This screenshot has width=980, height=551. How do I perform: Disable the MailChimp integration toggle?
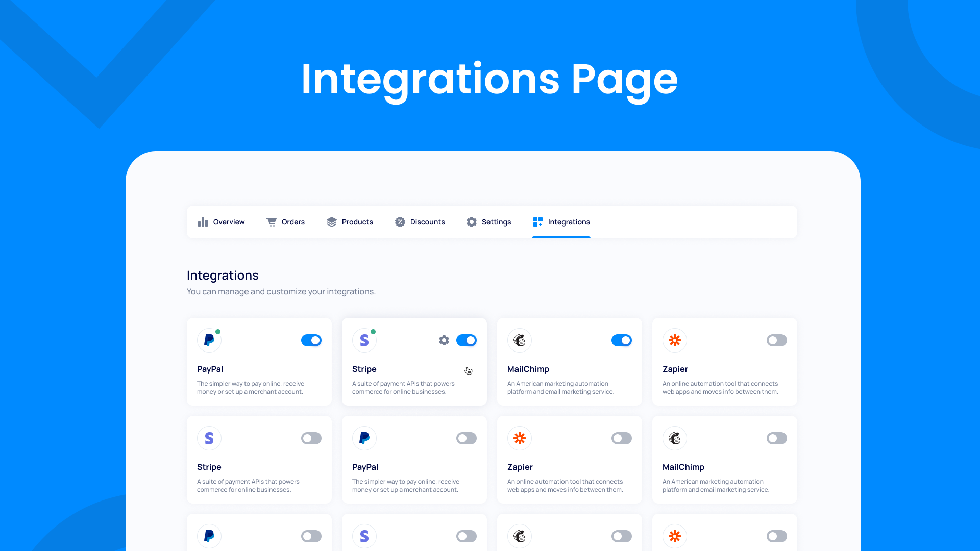[x=621, y=340]
